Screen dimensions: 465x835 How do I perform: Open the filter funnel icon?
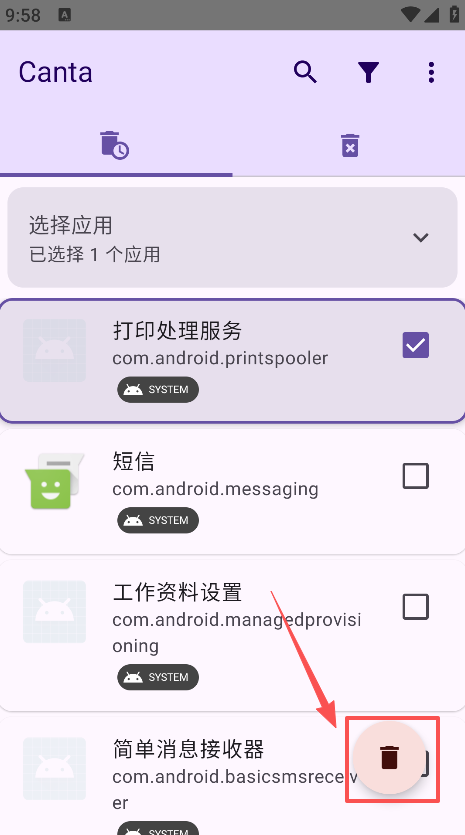tap(368, 72)
